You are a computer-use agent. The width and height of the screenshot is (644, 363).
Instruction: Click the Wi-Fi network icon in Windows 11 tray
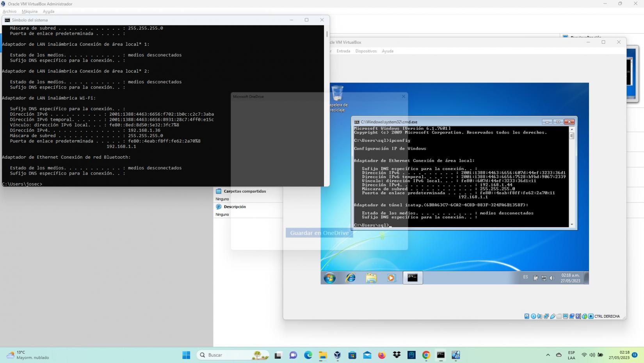(x=584, y=355)
